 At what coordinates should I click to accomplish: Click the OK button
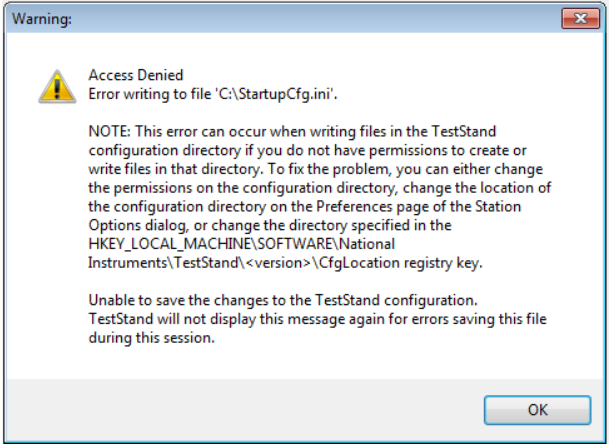pyautogui.click(x=537, y=410)
